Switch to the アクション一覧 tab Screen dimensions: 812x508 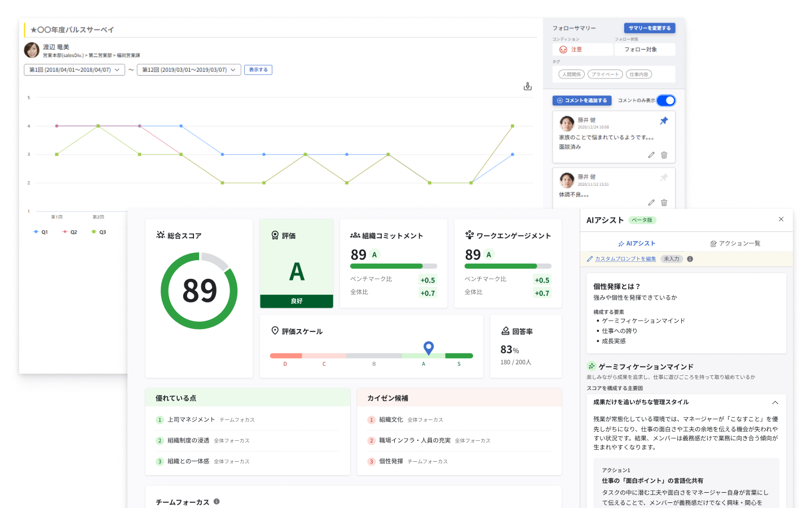coord(735,243)
